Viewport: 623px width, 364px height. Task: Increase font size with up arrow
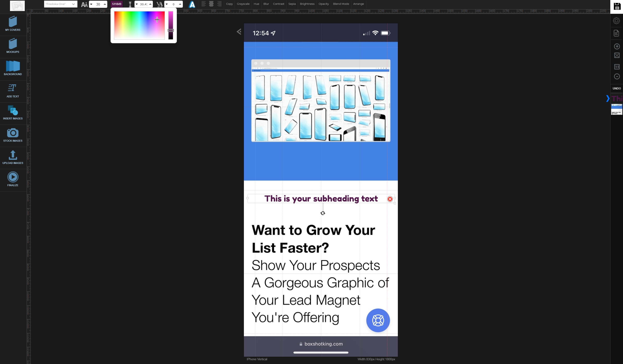tap(105, 4)
